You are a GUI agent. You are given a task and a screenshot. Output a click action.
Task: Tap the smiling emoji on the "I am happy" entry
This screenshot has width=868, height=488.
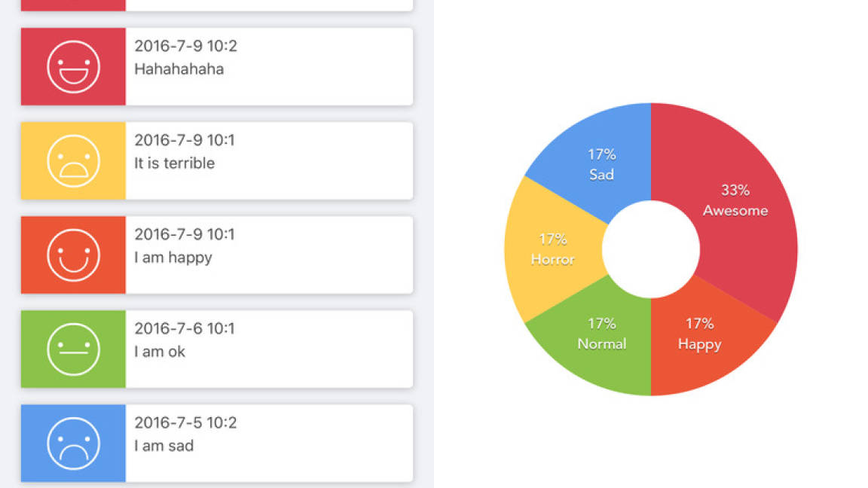(x=72, y=255)
